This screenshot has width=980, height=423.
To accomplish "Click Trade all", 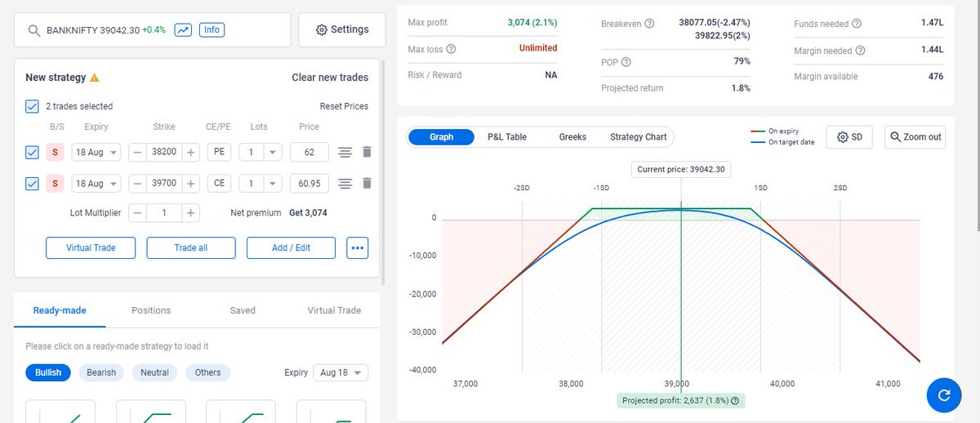I will coord(191,247).
